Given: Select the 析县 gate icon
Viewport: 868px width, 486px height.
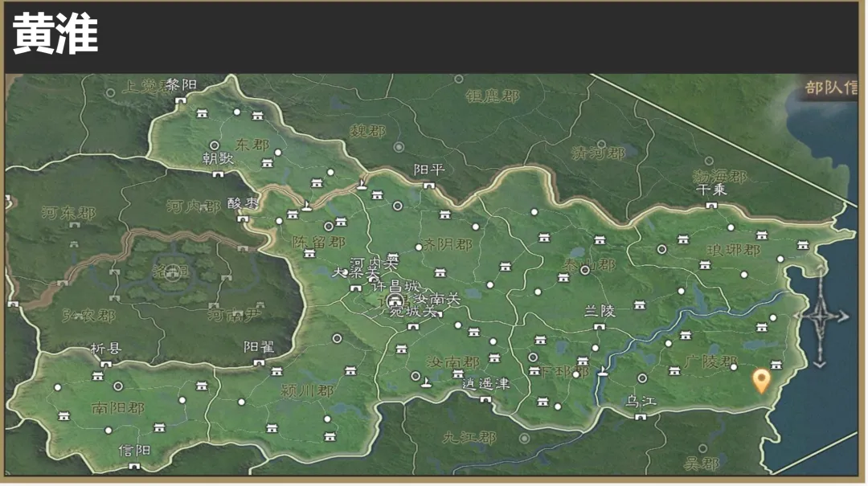Looking at the screenshot, I should (106, 364).
